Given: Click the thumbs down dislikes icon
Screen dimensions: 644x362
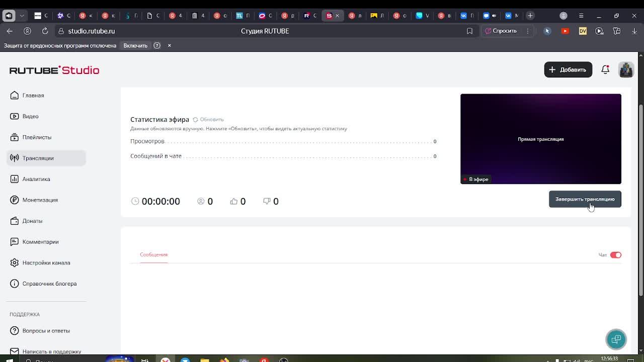Looking at the screenshot, I should (267, 201).
